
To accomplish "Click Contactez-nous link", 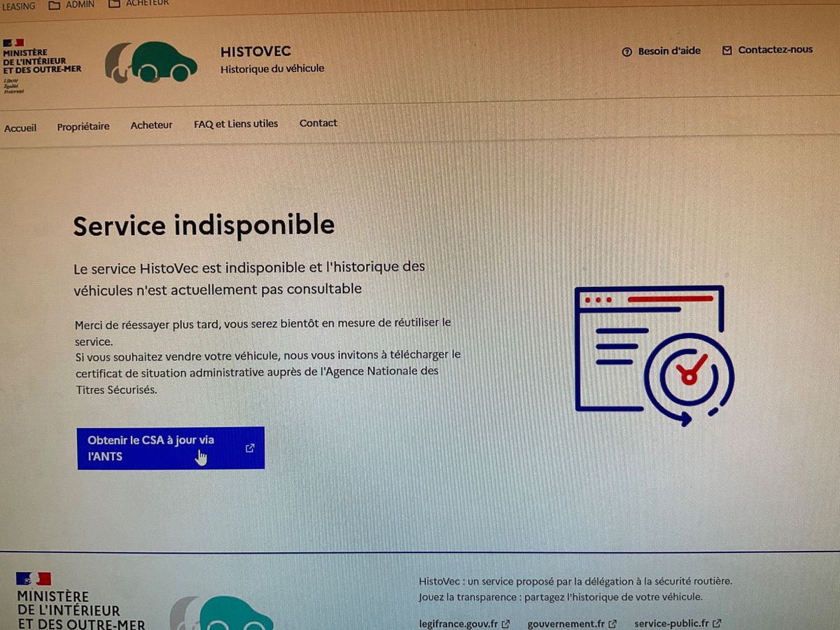I will [768, 50].
